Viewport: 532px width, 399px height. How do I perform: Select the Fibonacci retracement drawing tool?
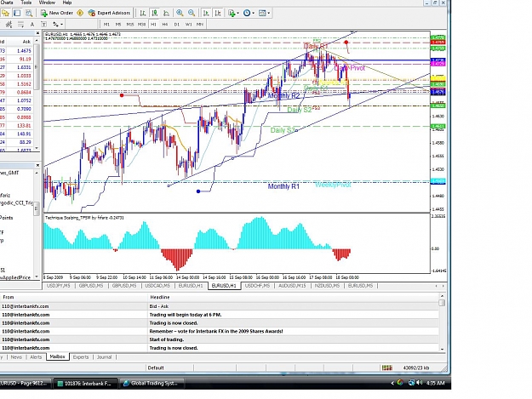click(20, 24)
